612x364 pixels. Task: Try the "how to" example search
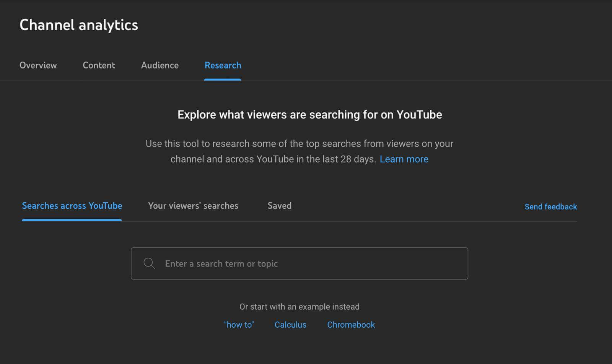tap(239, 325)
